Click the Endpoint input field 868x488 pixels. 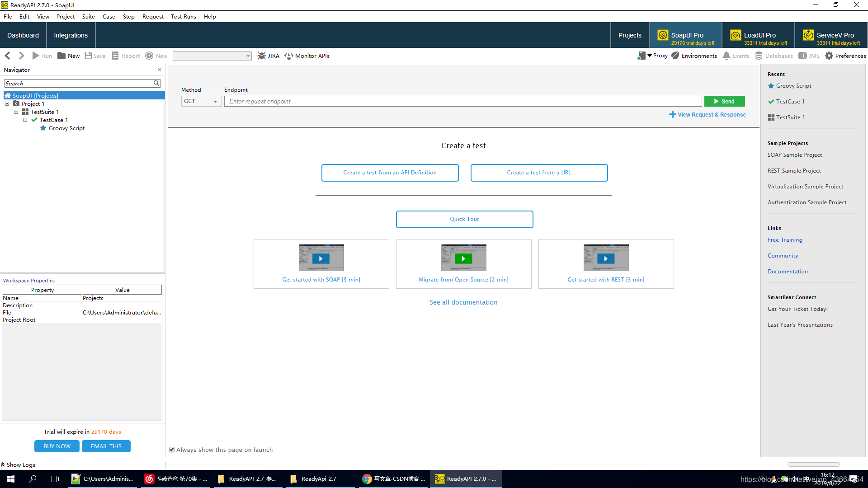click(463, 101)
